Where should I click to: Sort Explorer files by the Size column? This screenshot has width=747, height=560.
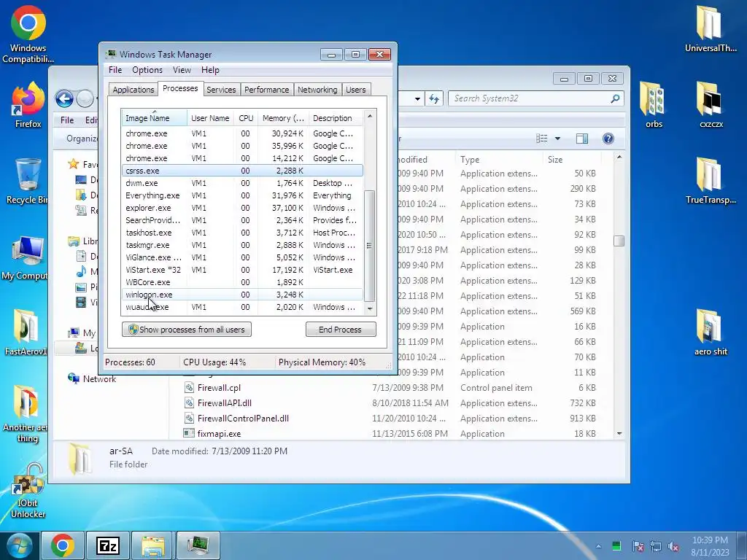pos(572,160)
